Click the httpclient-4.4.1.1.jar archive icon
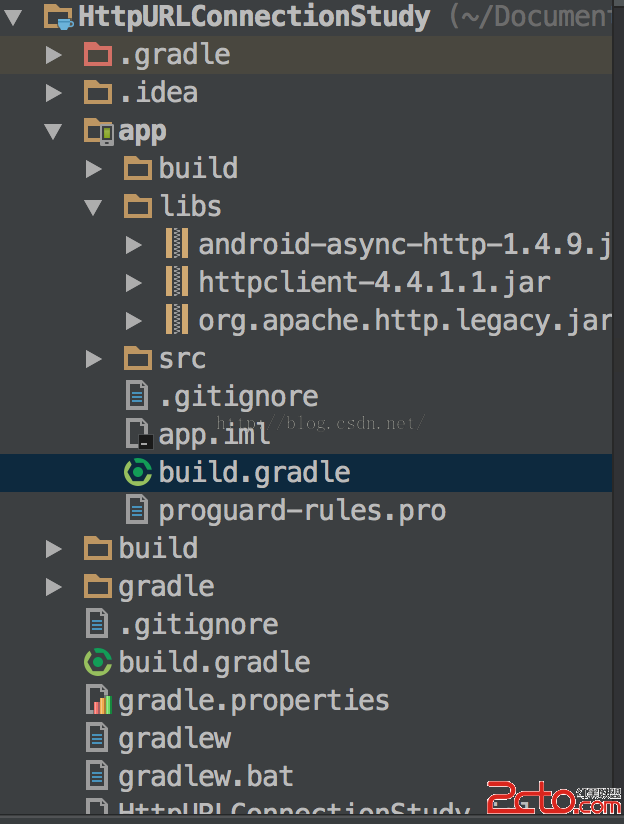Viewport: 624px width, 824px height. (x=177, y=282)
